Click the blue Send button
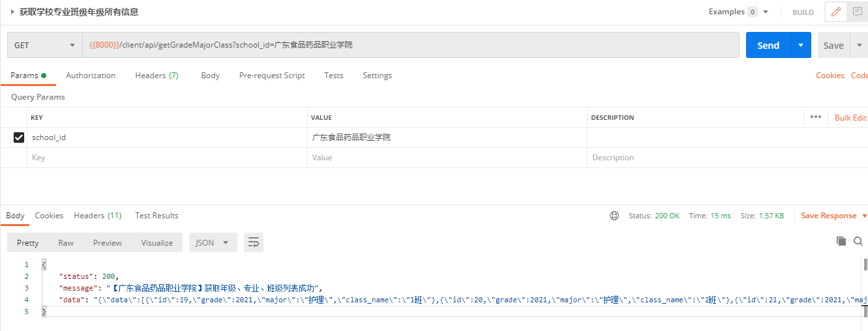This screenshot has width=868, height=331. click(768, 46)
